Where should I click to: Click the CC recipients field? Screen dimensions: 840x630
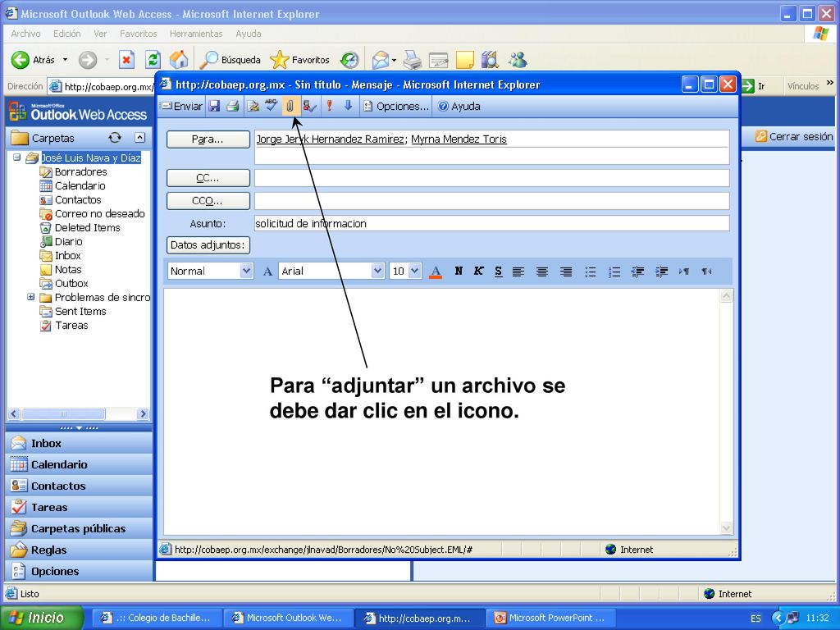[492, 178]
